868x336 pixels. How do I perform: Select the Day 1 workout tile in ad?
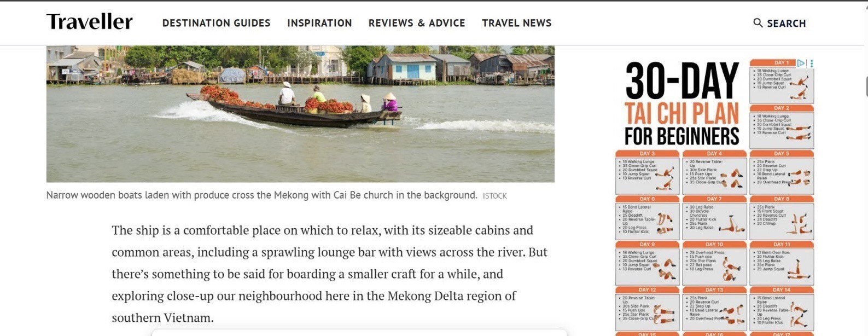coord(782,82)
